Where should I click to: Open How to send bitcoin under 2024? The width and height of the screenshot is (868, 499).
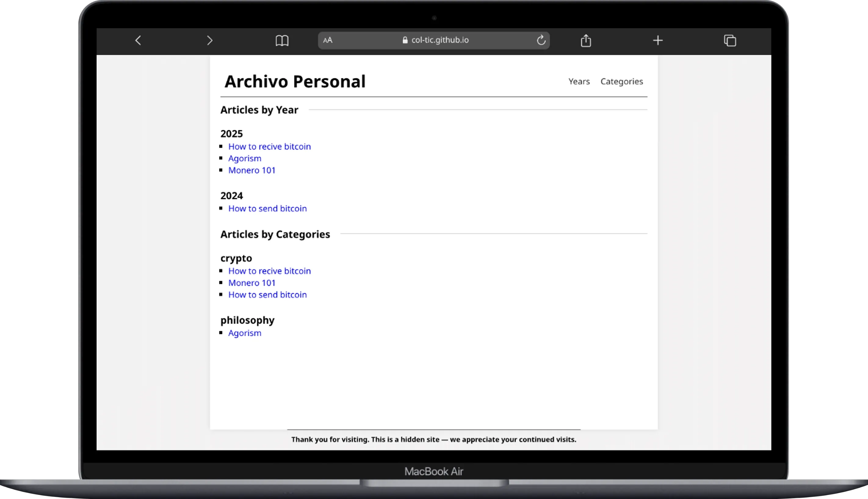point(267,209)
